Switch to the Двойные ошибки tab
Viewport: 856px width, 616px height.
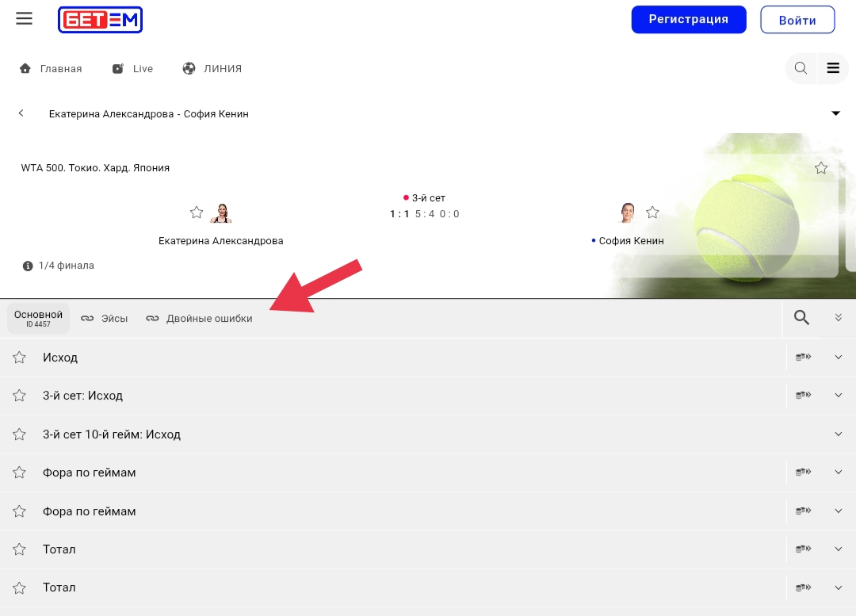coord(200,319)
